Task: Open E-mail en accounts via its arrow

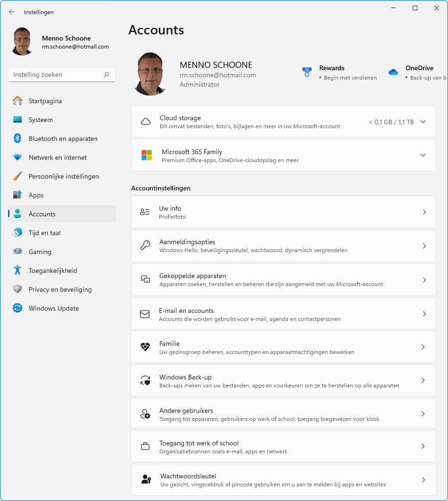Action: pyautogui.click(x=424, y=314)
